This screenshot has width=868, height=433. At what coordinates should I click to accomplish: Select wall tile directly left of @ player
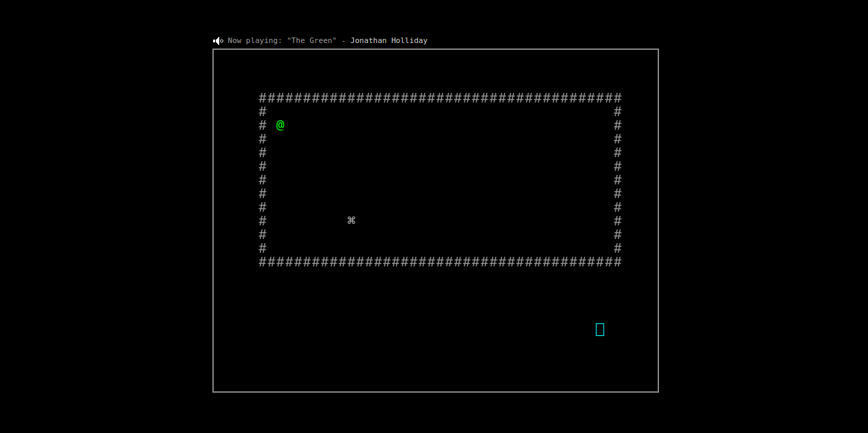click(x=263, y=125)
